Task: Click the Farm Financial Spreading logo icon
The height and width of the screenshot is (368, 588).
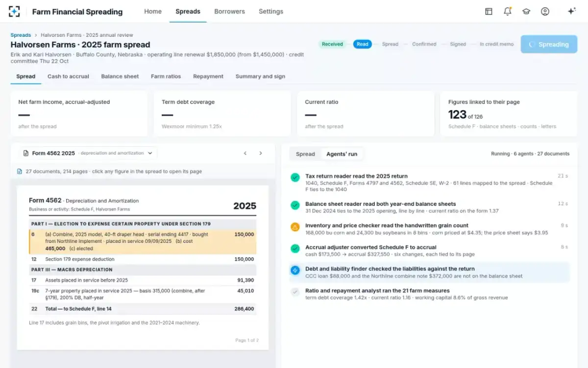Action: [x=15, y=11]
